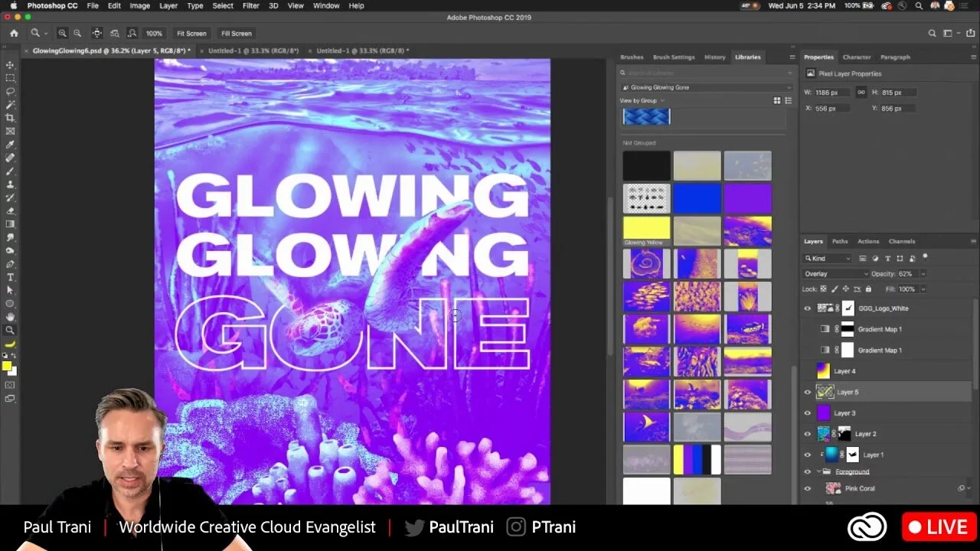Select the Clone Stamp tool
The image size is (980, 551).
(x=10, y=184)
